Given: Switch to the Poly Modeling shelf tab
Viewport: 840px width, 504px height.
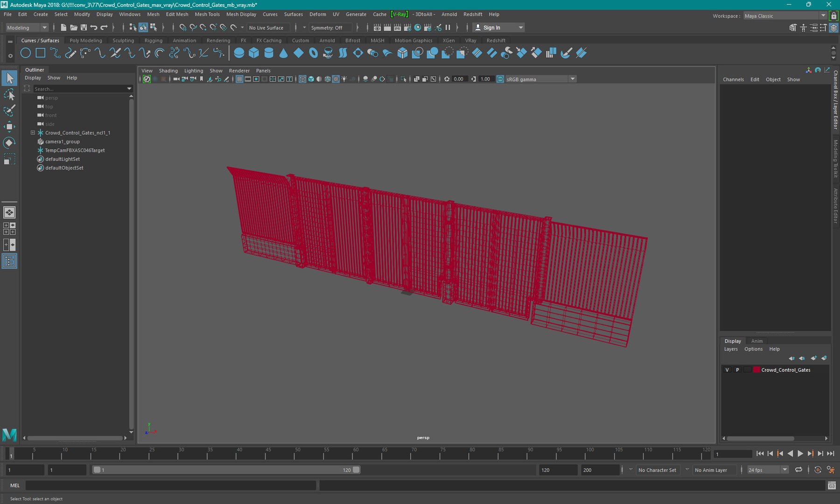Looking at the screenshot, I should point(86,41).
